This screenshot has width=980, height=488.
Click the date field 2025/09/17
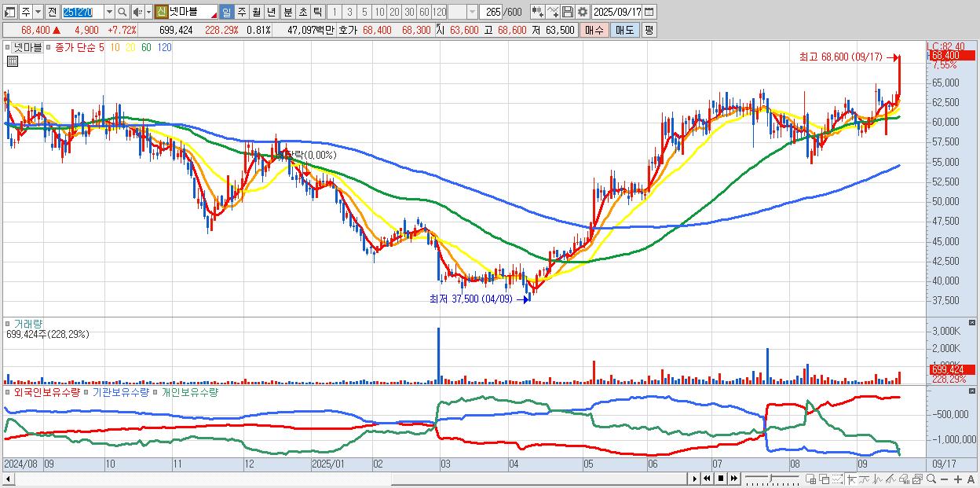click(618, 12)
